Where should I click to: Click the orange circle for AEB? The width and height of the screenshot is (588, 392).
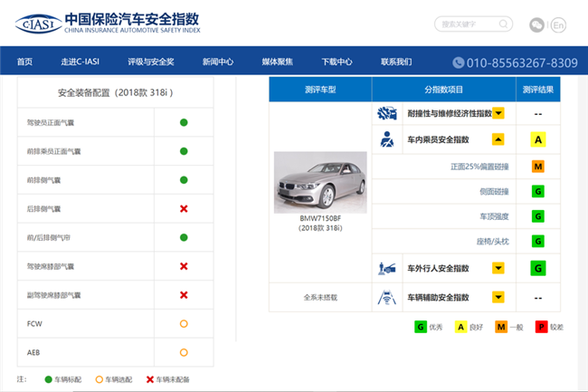pos(184,352)
